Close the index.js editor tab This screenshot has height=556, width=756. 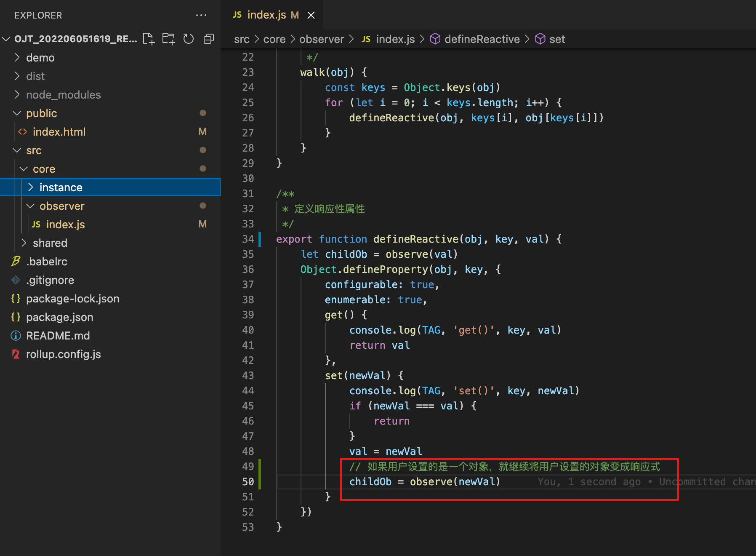(311, 15)
